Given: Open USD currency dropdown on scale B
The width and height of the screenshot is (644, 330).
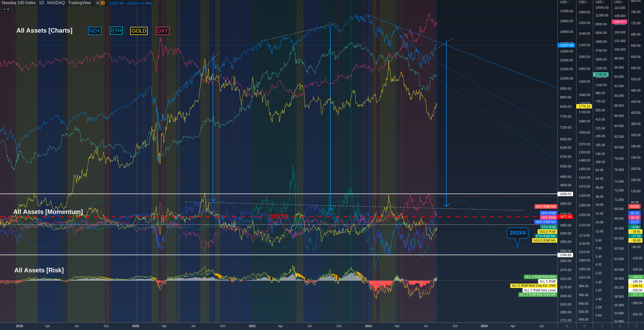Looking at the screenshot, I should (x=583, y=2).
